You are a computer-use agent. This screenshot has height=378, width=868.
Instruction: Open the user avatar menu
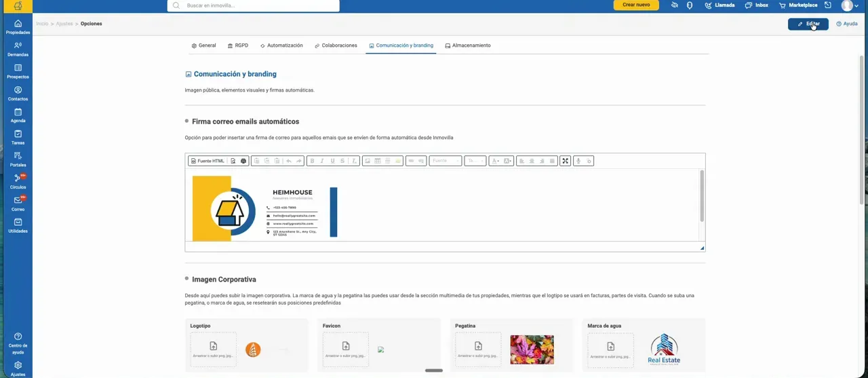(850, 5)
